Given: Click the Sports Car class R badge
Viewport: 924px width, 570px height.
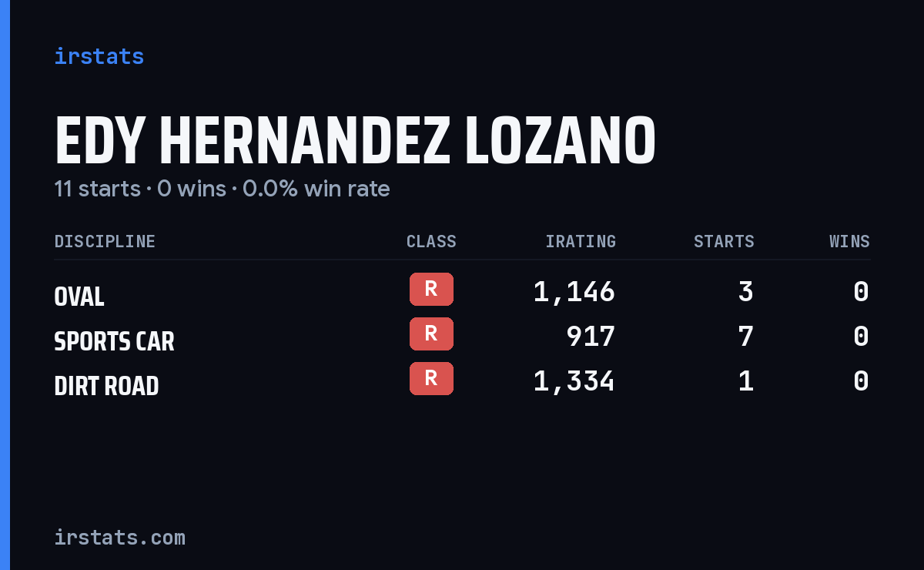Looking at the screenshot, I should click(431, 334).
